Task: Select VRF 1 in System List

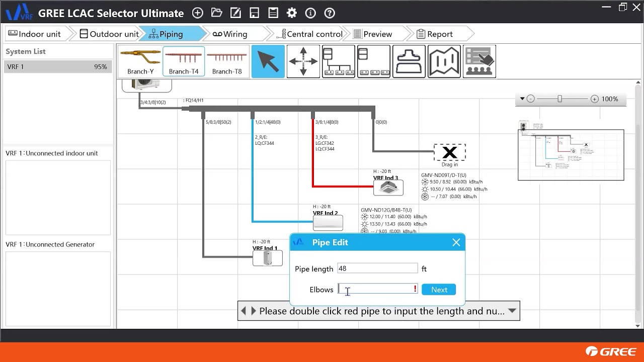Action: tap(57, 67)
